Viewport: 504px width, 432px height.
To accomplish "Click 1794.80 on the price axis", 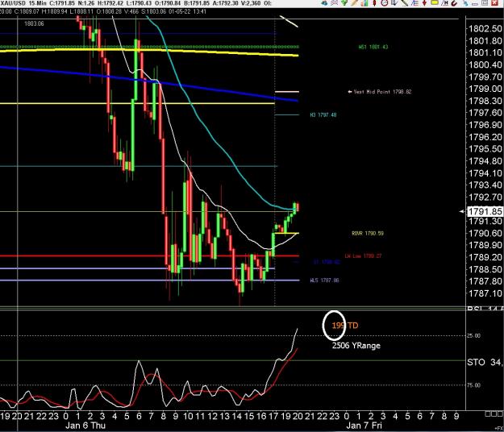I will point(485,161).
